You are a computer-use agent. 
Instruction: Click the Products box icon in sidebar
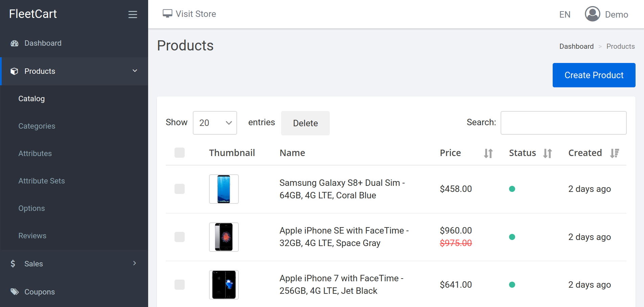[14, 71]
